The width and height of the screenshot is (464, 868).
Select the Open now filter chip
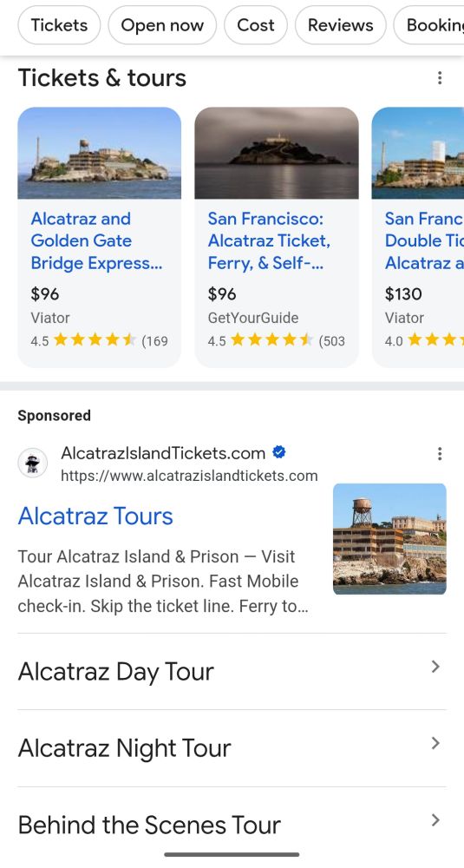click(162, 25)
